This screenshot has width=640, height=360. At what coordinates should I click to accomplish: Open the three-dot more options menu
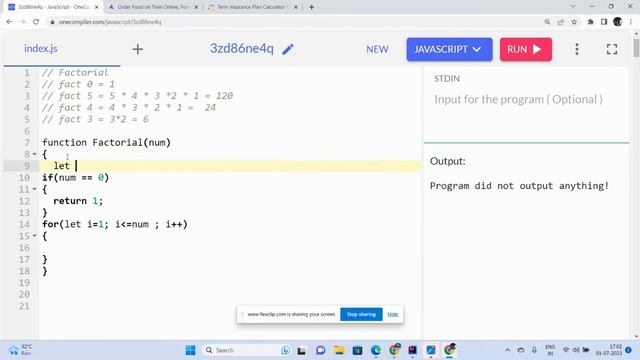tap(577, 49)
